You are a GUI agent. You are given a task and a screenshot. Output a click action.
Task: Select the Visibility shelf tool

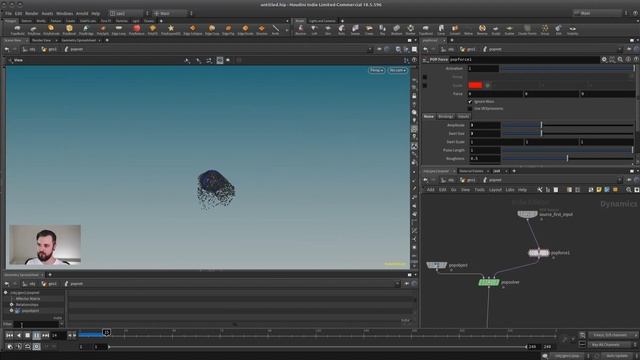[573, 29]
